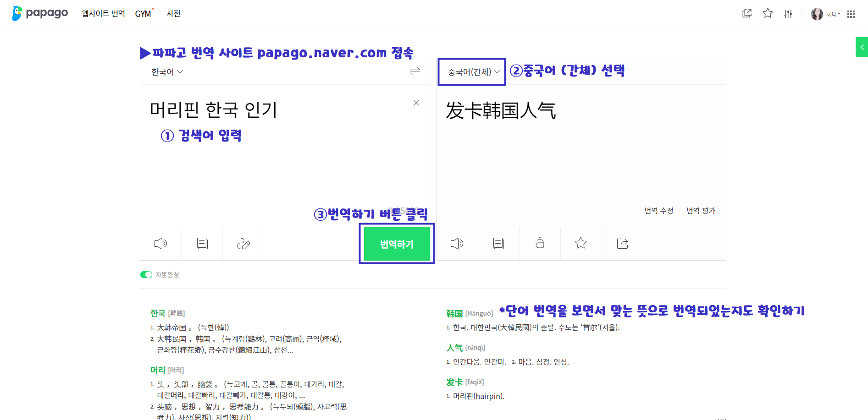The height and width of the screenshot is (420, 868).
Task: Open dictionary entry 머리
Action: (x=158, y=370)
